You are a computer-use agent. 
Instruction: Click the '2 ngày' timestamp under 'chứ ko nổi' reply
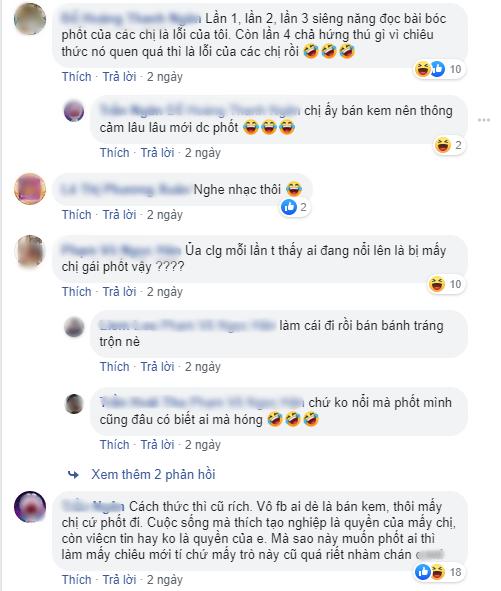pos(202,445)
